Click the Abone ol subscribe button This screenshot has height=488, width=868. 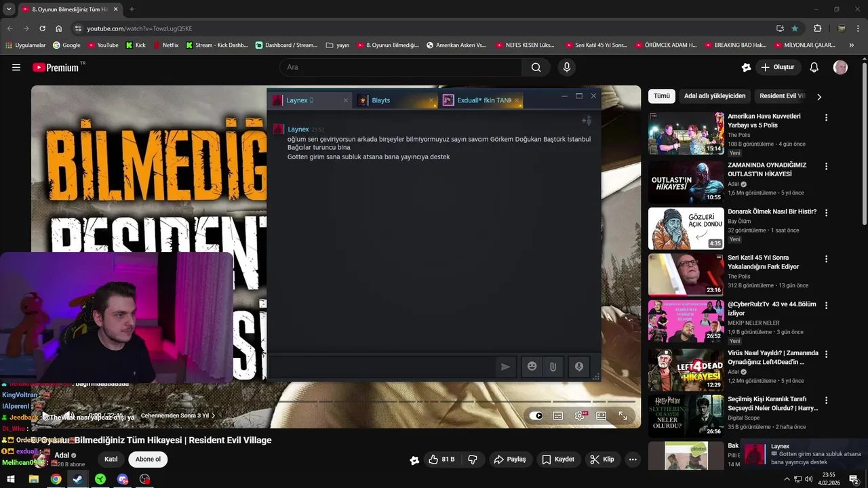point(148,460)
